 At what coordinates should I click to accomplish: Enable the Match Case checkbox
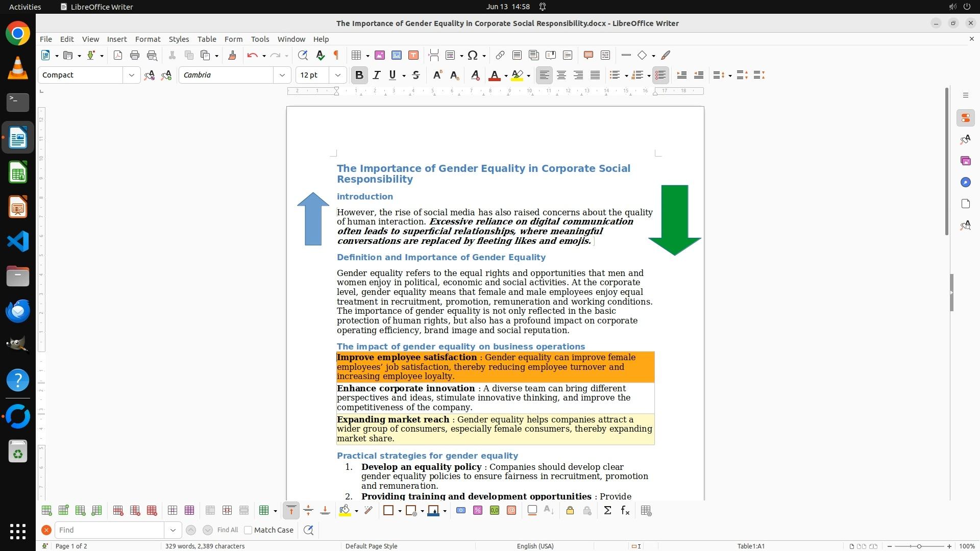pyautogui.click(x=248, y=530)
